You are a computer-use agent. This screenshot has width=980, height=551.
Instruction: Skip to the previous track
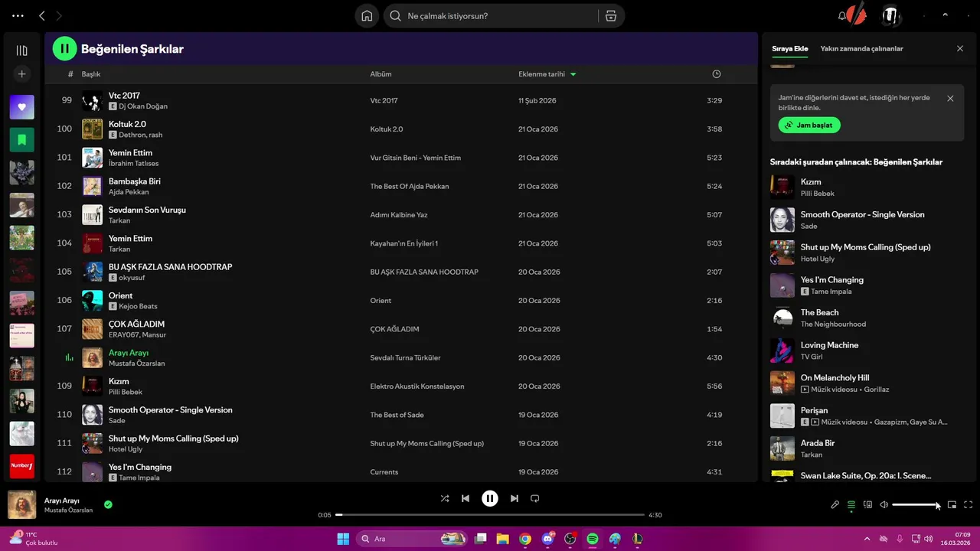(465, 498)
